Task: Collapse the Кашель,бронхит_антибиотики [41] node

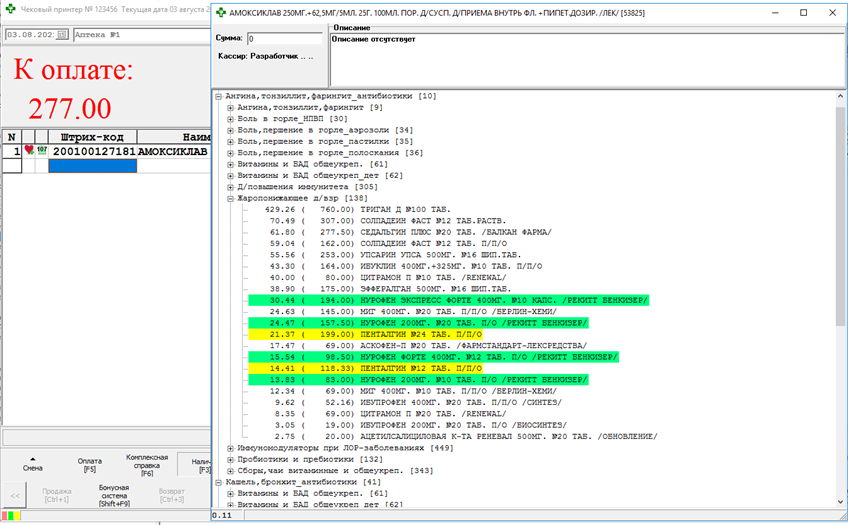Action: 218,482
